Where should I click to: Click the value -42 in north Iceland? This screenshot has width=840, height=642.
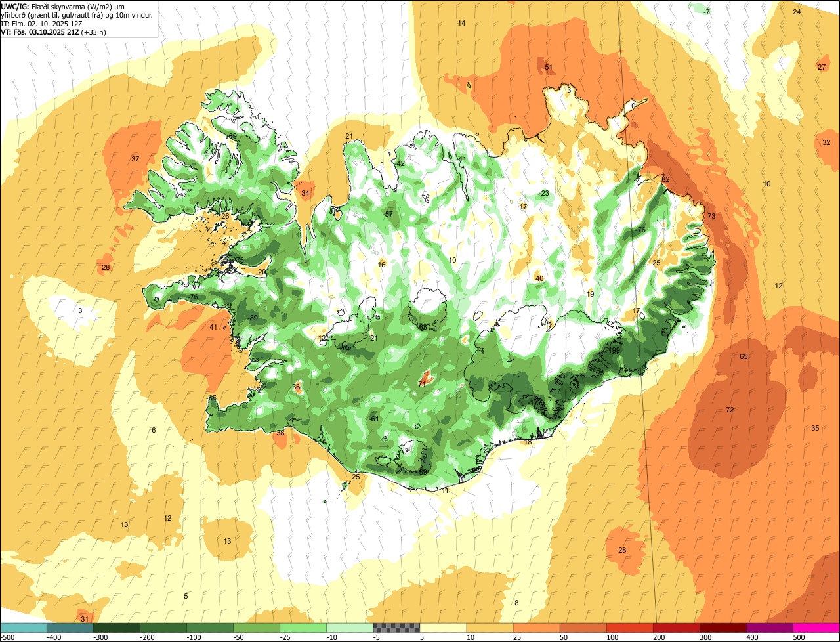tap(399, 163)
